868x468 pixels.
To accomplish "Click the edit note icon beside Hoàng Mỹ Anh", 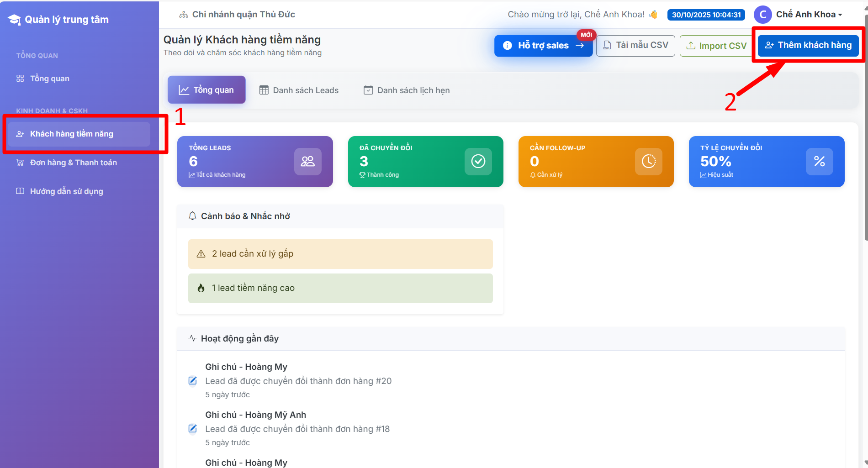I will coord(193,429).
